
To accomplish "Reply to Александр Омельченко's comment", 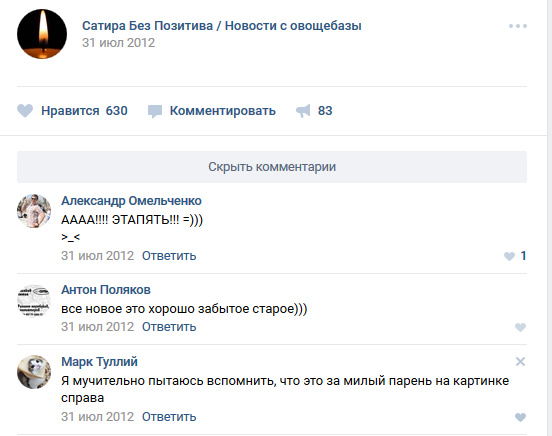I will coord(169,256).
